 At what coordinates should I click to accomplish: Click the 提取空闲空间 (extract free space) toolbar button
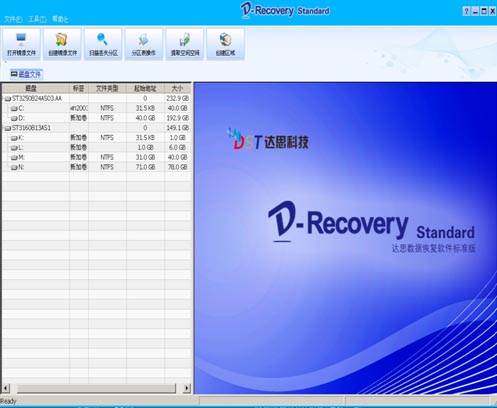coord(185,44)
